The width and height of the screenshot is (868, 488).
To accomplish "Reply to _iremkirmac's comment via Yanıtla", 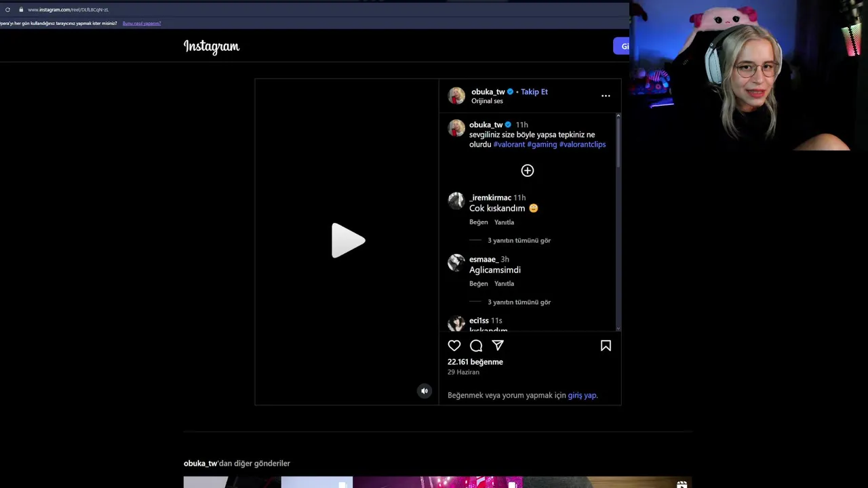I will coord(504,222).
